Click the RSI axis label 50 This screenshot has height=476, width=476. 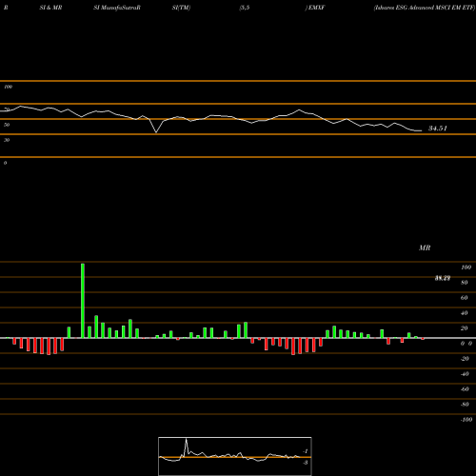coord(7,125)
